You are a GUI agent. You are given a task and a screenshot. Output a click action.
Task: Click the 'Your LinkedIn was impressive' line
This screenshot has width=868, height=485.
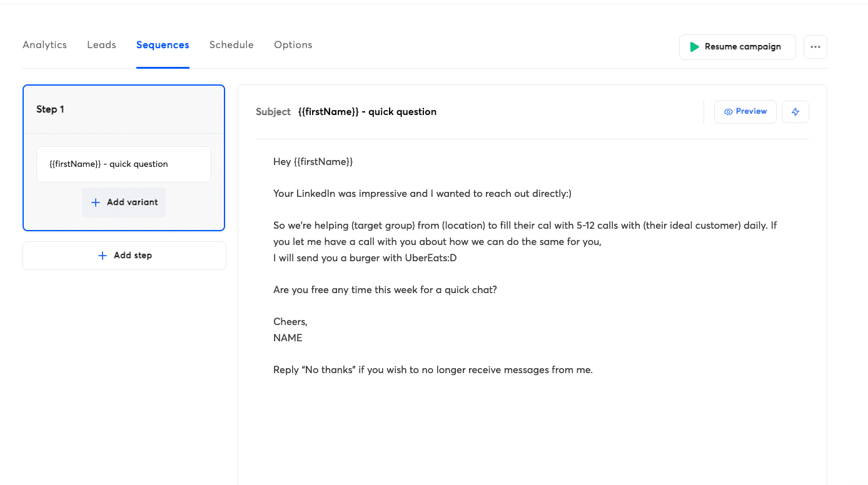(x=422, y=194)
